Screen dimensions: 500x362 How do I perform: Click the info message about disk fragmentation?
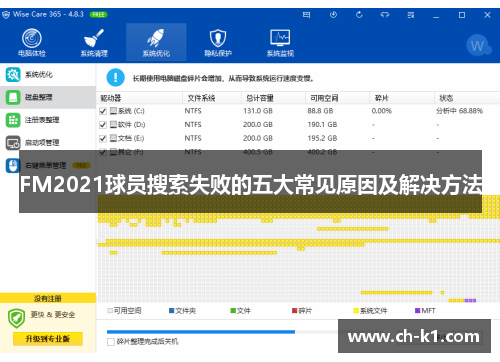[x=223, y=79]
